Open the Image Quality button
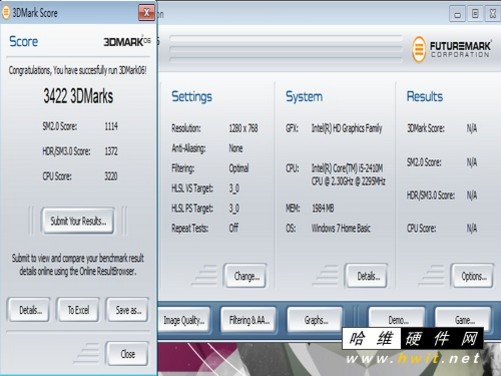 184,320
